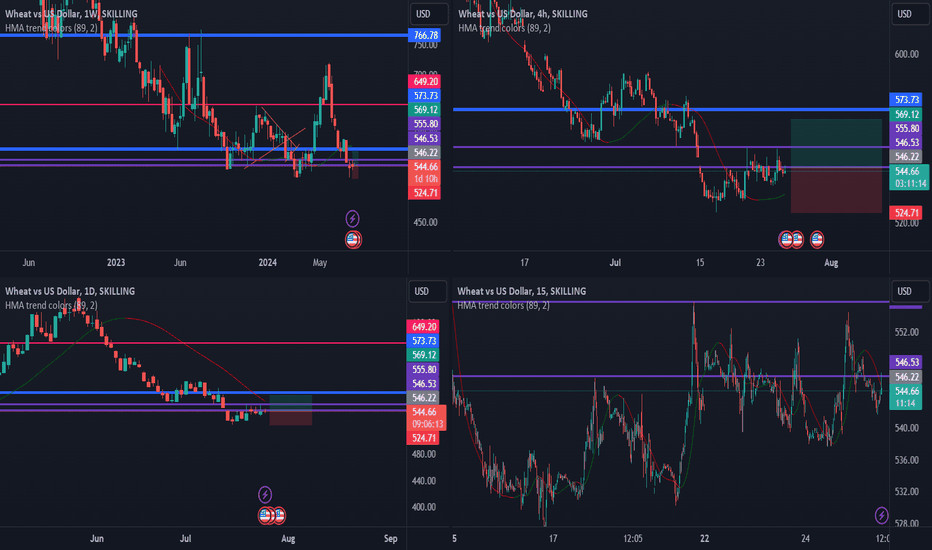
Task: Click the 524.71 red price label on 4h chart
Action: point(906,213)
